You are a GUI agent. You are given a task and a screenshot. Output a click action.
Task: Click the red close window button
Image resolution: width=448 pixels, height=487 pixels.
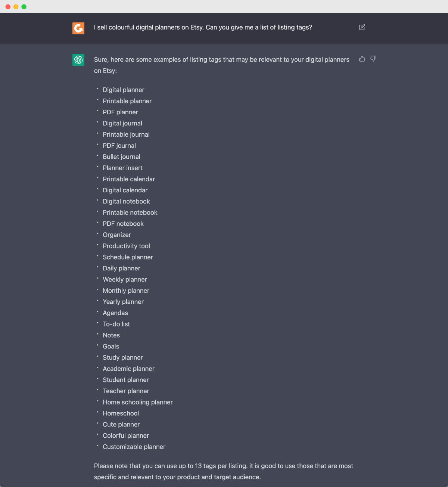[8, 7]
